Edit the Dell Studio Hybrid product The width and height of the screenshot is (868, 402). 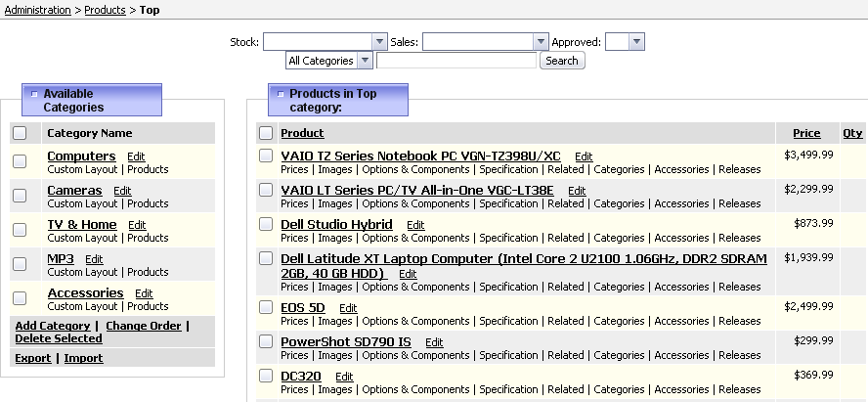pos(415,225)
